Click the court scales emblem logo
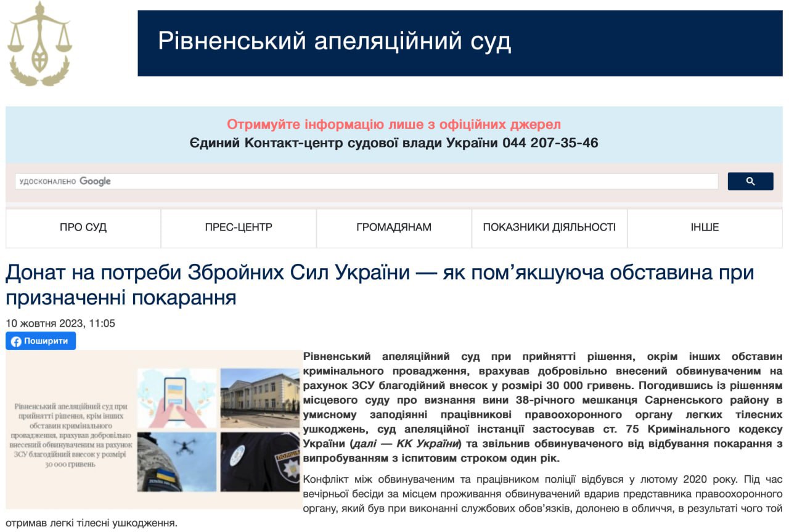 tap(40, 44)
